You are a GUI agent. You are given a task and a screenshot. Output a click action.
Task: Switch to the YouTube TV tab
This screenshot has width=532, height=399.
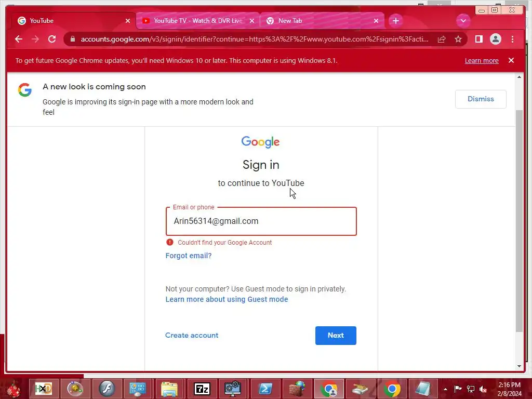click(x=198, y=21)
